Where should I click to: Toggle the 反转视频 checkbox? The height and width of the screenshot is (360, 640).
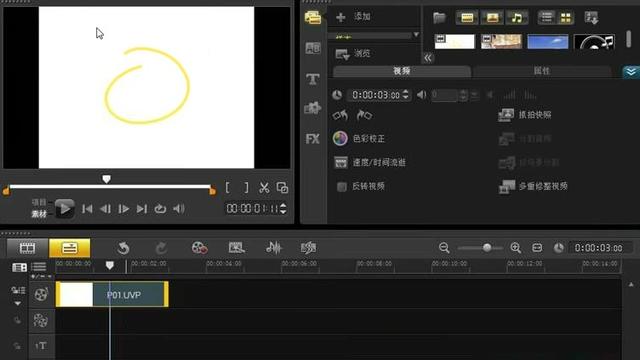pyautogui.click(x=342, y=187)
